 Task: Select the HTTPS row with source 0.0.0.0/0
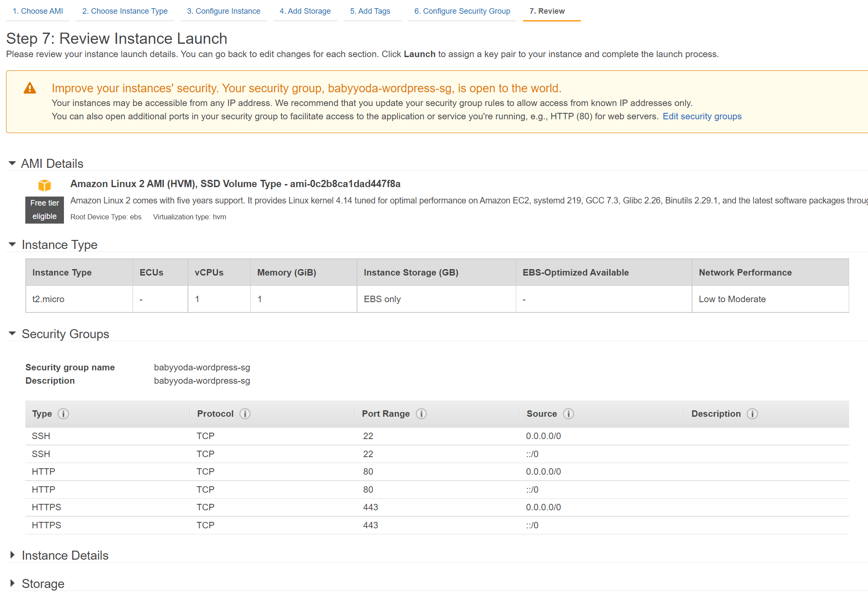pos(437,507)
